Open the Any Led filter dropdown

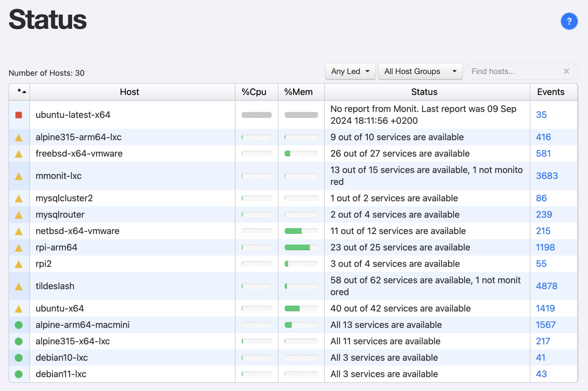[x=350, y=71]
